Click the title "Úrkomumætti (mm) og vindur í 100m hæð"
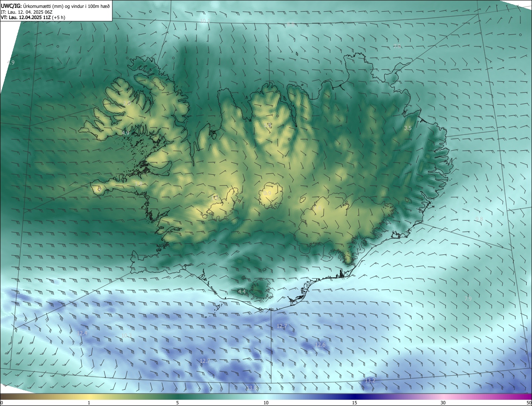 pyautogui.click(x=66, y=6)
